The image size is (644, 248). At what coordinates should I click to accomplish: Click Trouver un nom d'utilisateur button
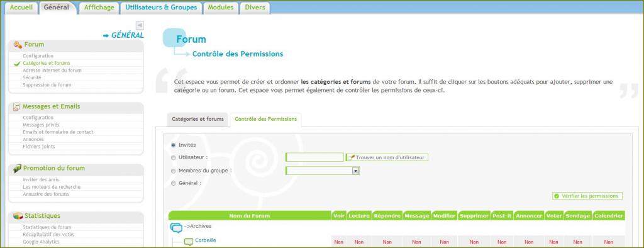tap(387, 157)
